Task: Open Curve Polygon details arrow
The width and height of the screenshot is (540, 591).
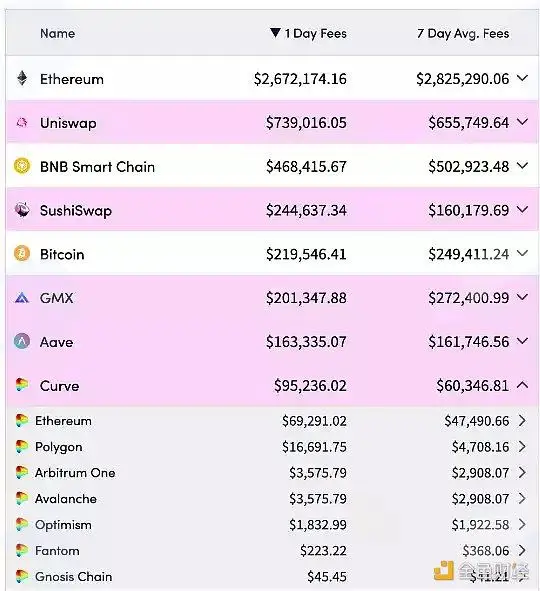Action: pyautogui.click(x=522, y=447)
